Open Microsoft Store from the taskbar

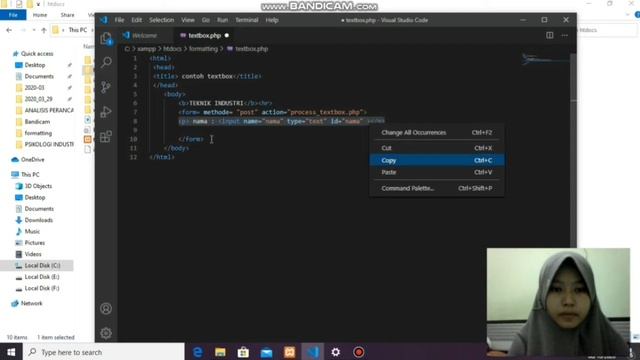point(243,352)
